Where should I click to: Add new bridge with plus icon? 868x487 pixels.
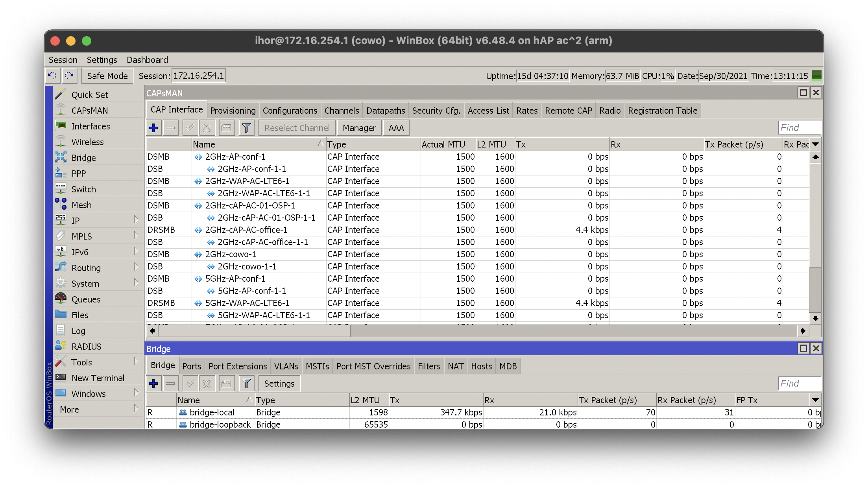point(154,384)
